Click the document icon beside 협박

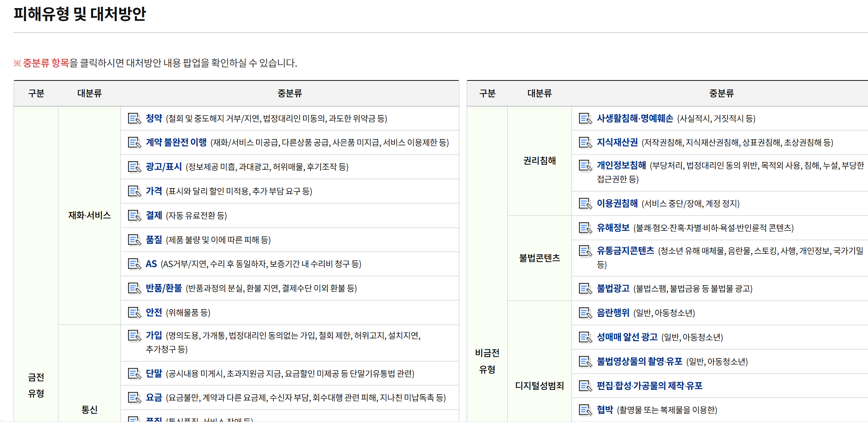click(x=585, y=410)
